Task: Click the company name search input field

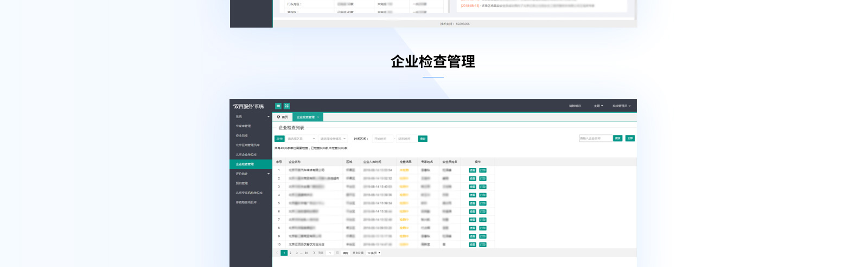Action: pyautogui.click(x=595, y=139)
